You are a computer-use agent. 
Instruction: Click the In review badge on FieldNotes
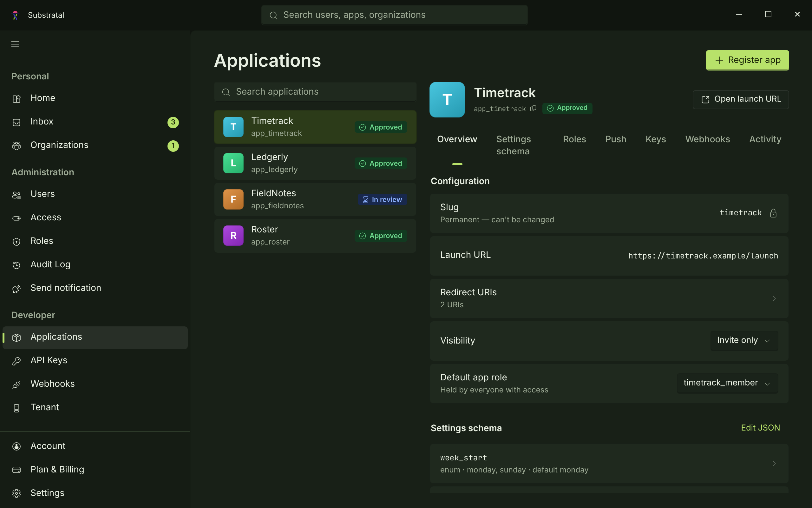(382, 200)
